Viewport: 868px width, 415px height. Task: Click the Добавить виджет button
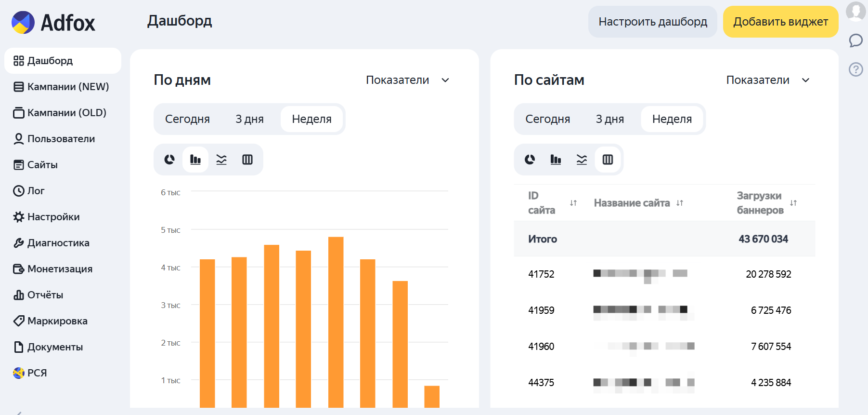coord(780,22)
